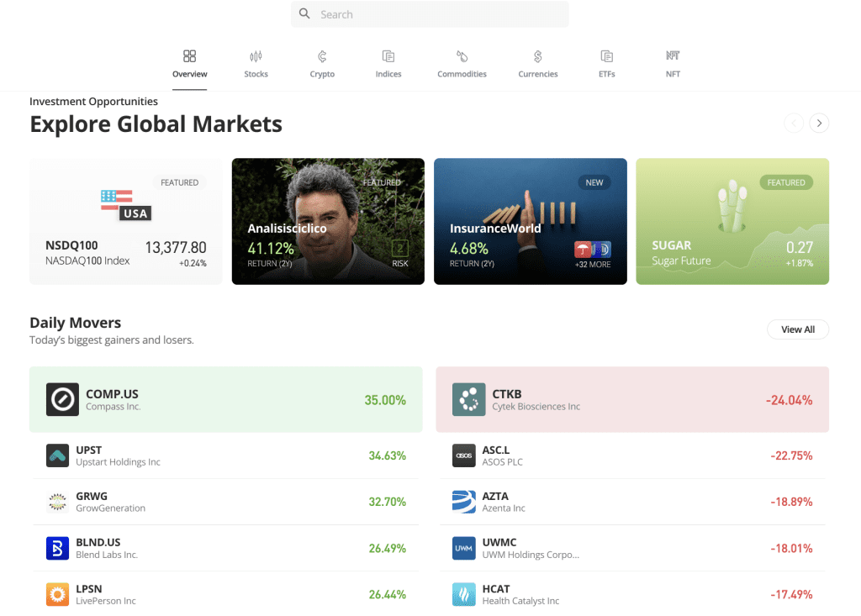Switch to the Indices tab
The image size is (861, 616).
[388, 64]
